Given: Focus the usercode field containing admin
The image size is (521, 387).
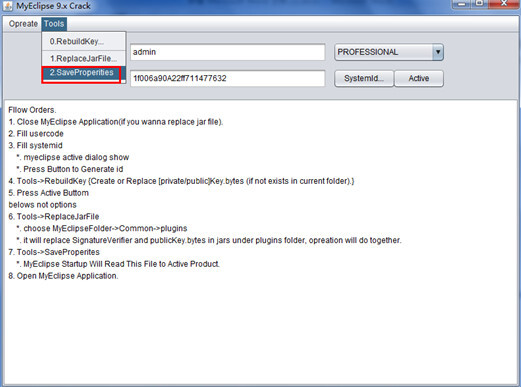Looking at the screenshot, I should pyautogui.click(x=228, y=52).
